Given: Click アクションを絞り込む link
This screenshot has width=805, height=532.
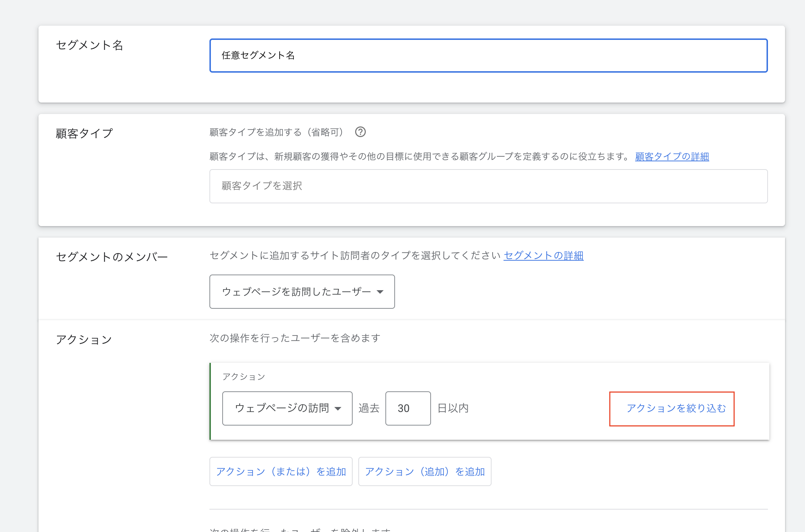Looking at the screenshot, I should (x=676, y=408).
